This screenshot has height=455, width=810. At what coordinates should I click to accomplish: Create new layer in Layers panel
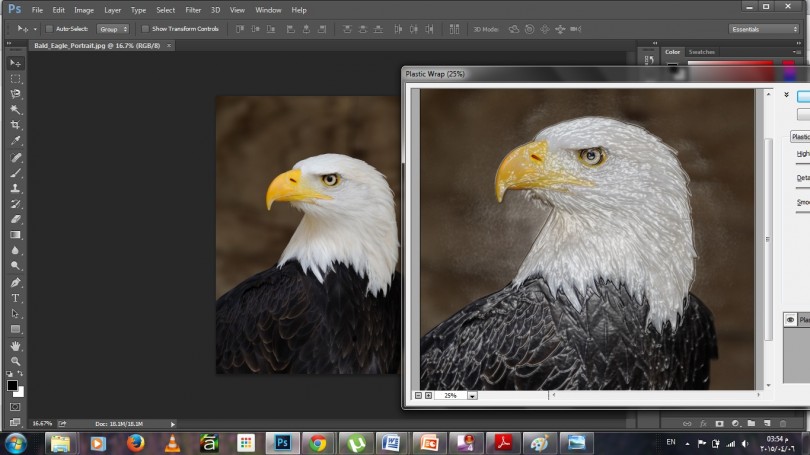tap(767, 423)
